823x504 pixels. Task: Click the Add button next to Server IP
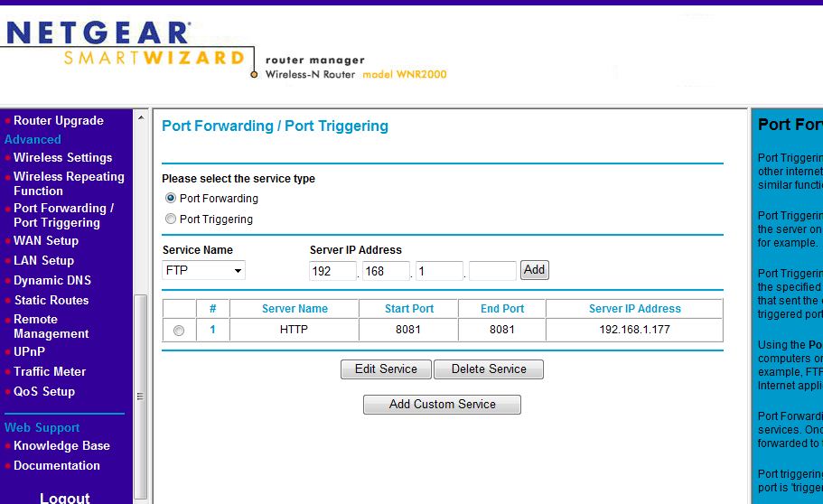click(534, 270)
